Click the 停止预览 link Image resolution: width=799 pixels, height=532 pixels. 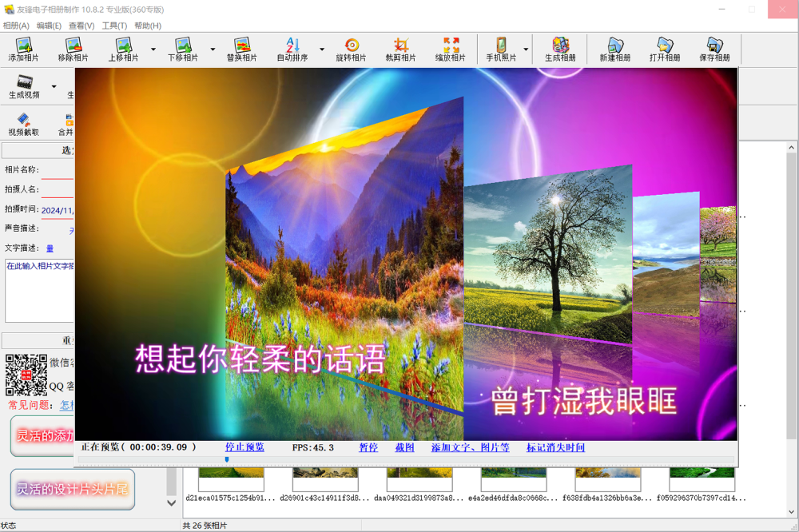pos(244,447)
